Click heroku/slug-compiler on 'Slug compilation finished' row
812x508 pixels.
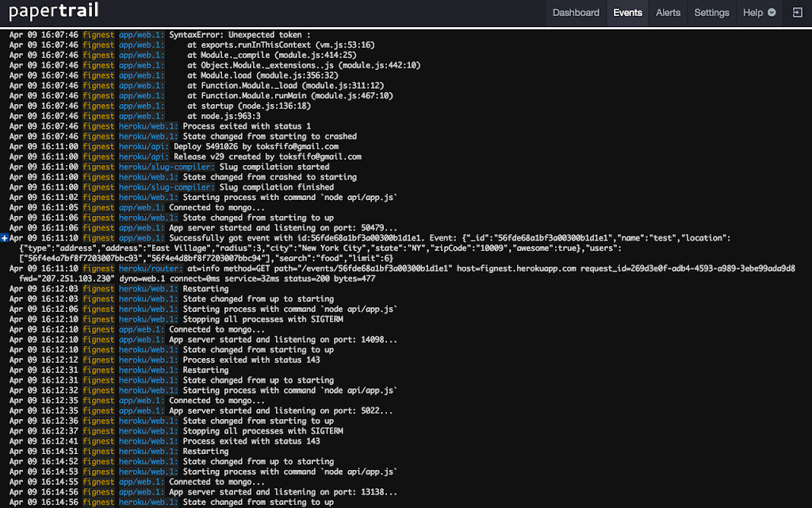(167, 187)
